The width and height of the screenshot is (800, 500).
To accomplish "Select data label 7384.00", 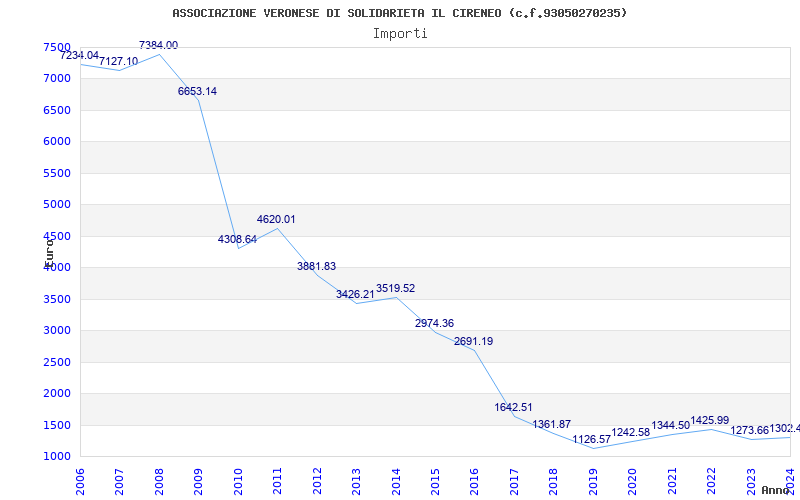I will point(159,45).
